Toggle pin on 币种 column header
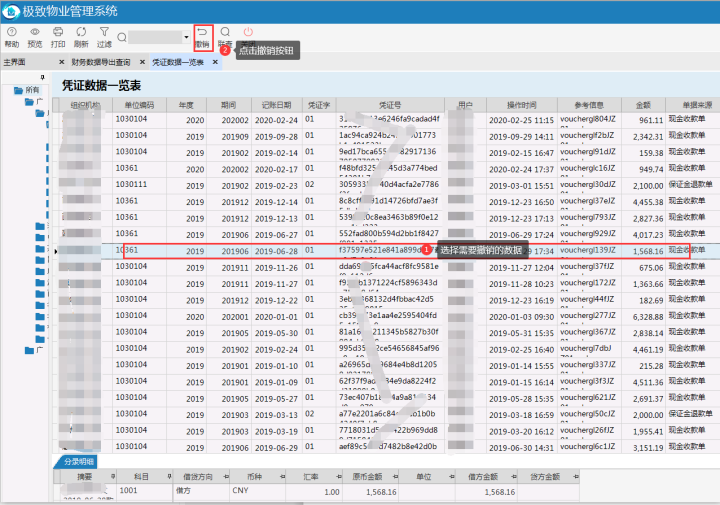The width and height of the screenshot is (720, 505). 282,477
